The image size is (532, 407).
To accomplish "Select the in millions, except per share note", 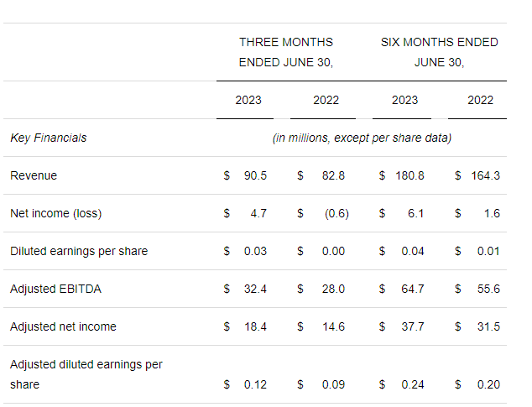I will pyautogui.click(x=362, y=138).
